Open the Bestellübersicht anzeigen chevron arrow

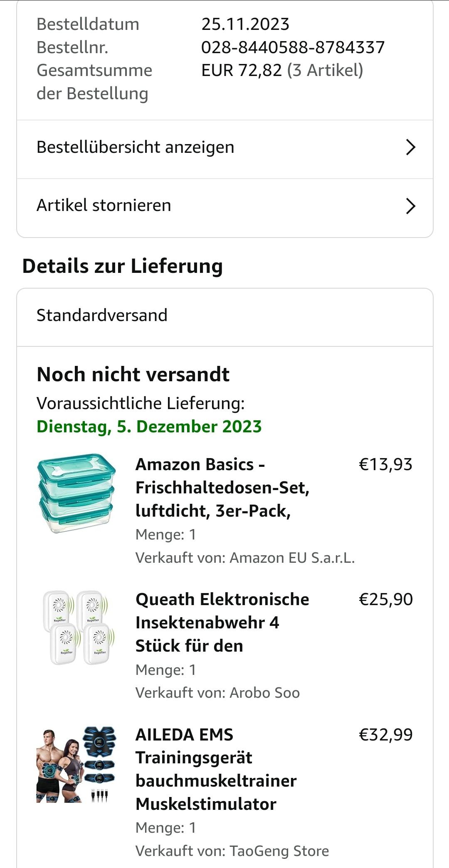point(410,147)
